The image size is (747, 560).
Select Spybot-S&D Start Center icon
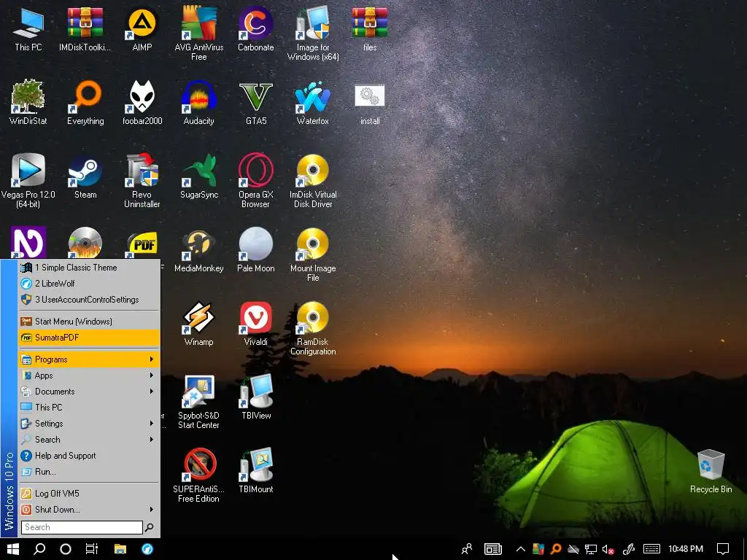point(198,402)
